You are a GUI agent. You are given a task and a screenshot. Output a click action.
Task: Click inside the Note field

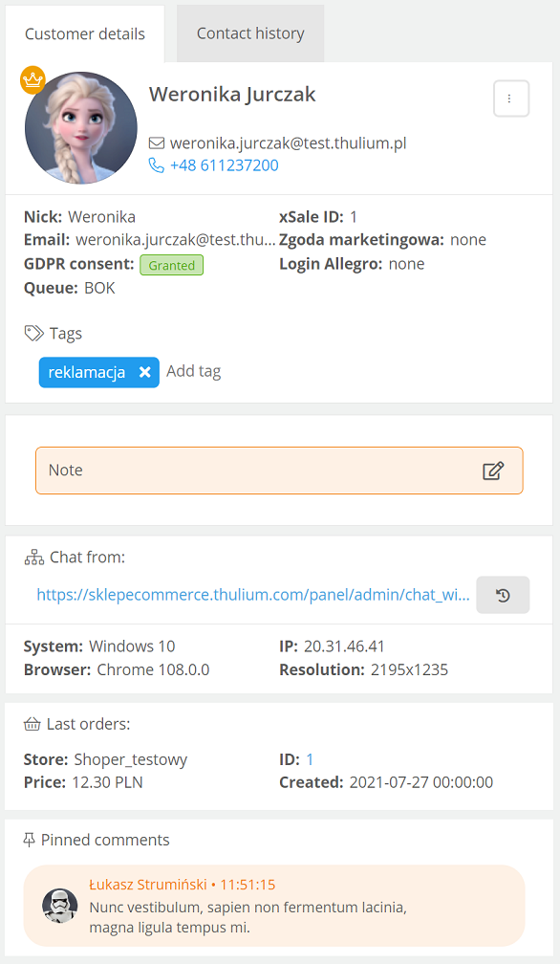coord(279,471)
